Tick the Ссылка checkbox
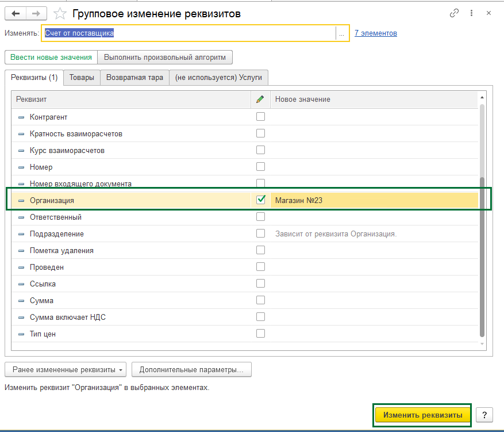This screenshot has width=504, height=432. [x=260, y=284]
